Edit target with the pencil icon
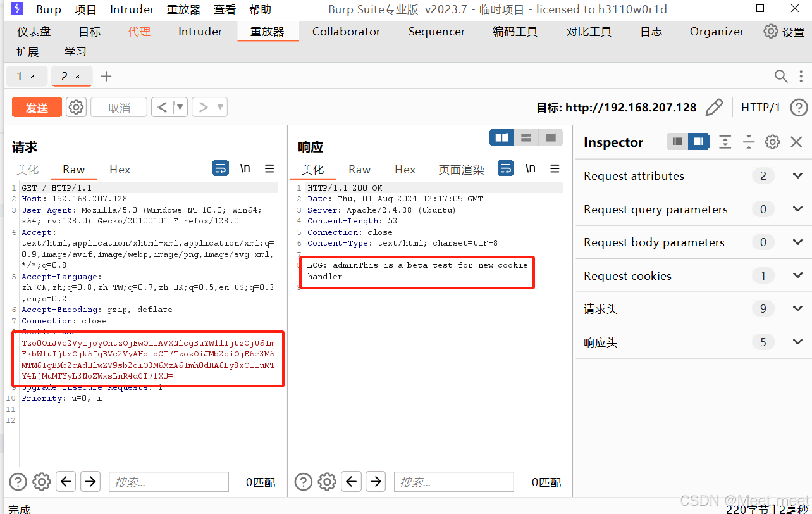This screenshot has width=812, height=514. (714, 108)
